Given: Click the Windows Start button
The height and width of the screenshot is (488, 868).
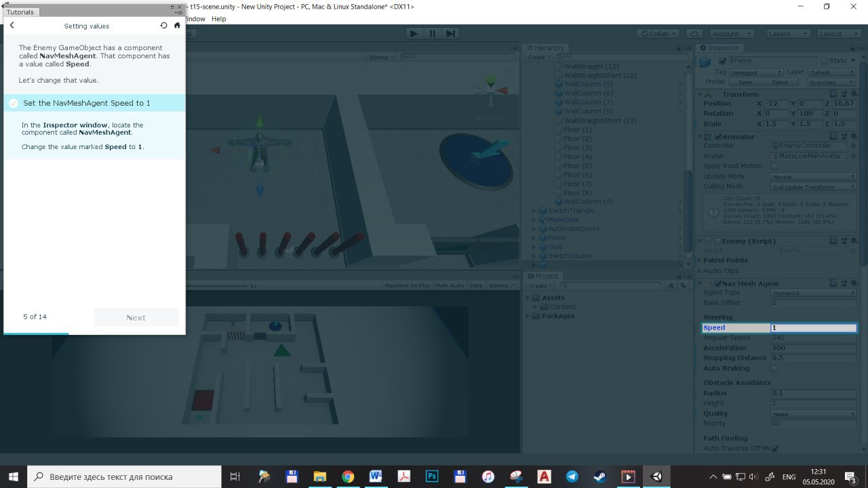Looking at the screenshot, I should click(x=14, y=476).
